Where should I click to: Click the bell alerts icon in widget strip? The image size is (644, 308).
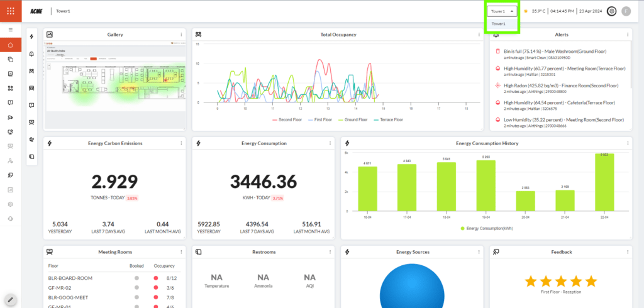[31, 54]
